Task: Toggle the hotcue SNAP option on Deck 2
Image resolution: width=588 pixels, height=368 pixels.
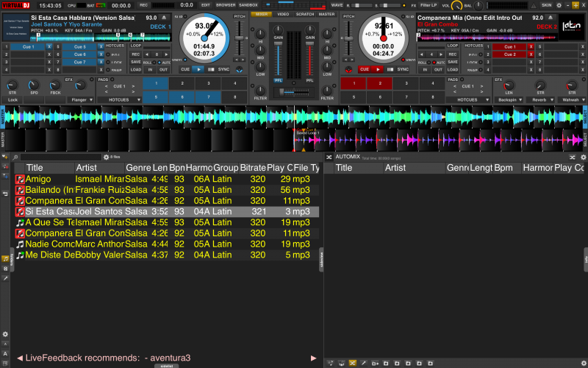Action: coord(481,70)
